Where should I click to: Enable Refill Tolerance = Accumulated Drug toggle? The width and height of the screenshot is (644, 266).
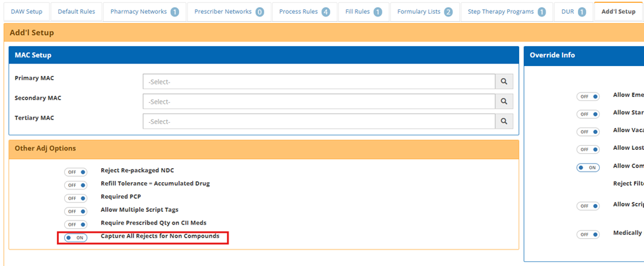75,185
